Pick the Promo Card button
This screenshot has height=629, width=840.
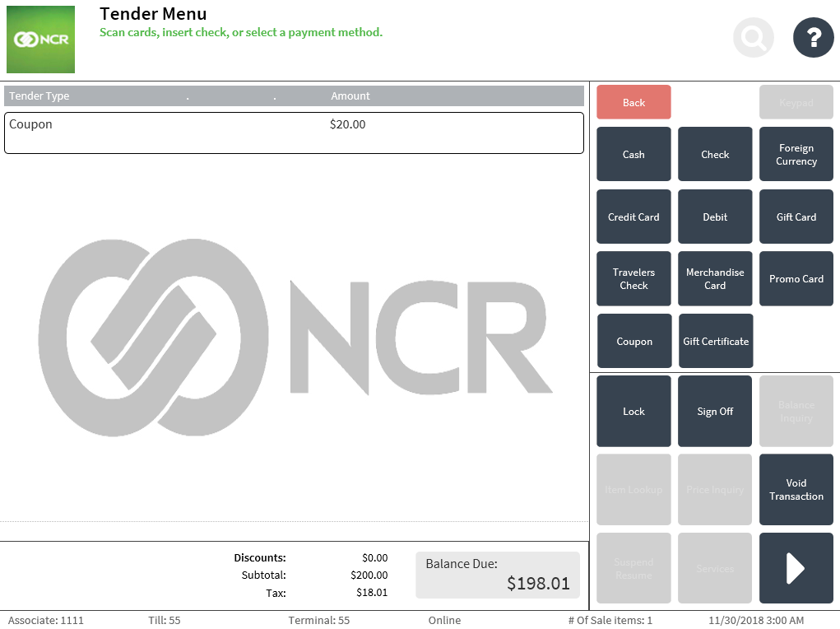(796, 279)
